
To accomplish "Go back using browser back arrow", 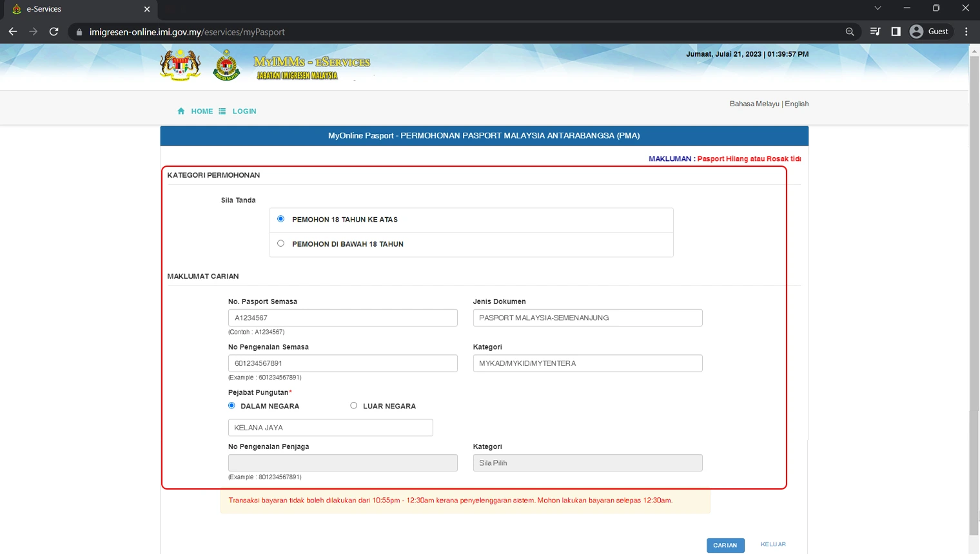I will 13,32.
